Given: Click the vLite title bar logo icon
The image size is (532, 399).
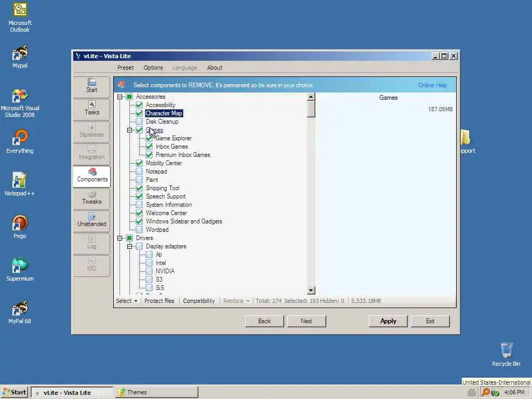Looking at the screenshot, I should tap(78, 56).
